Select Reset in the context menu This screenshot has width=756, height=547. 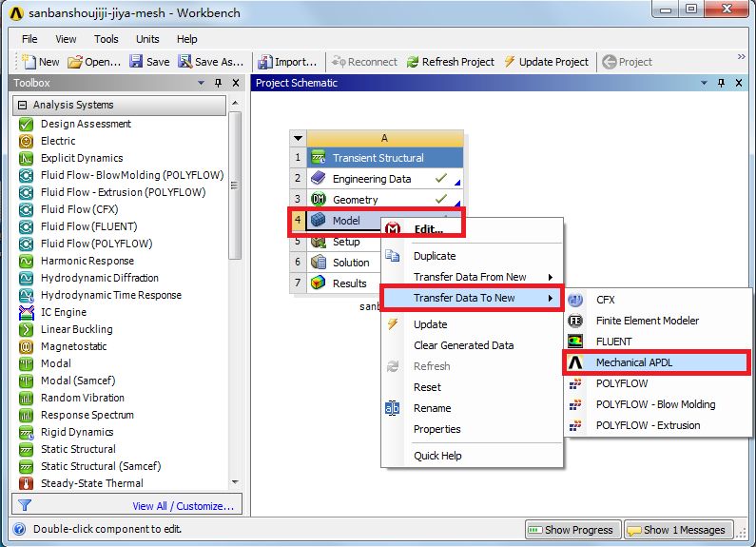coord(427,387)
